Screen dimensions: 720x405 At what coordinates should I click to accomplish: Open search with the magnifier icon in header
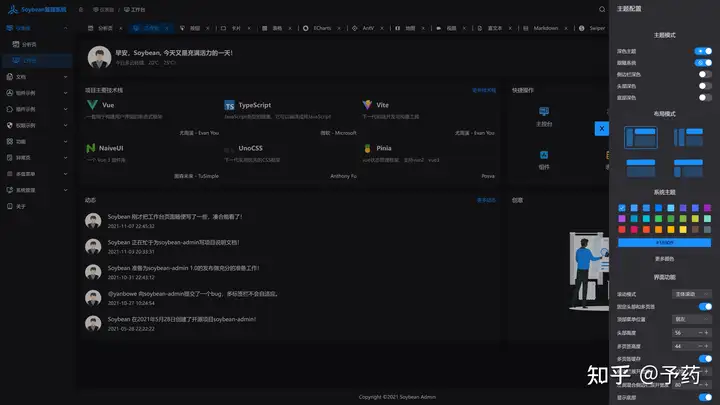[602, 9]
